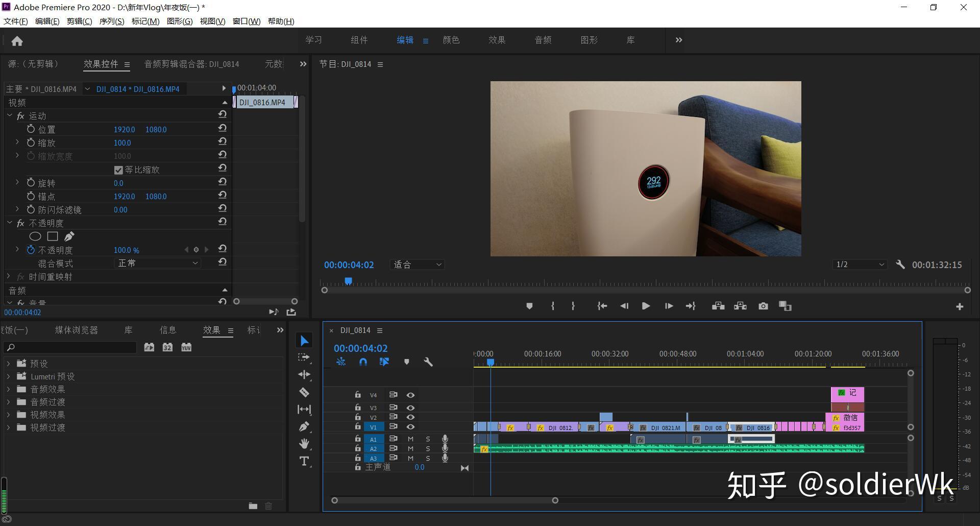This screenshot has height=526, width=980.
Task: Open the blend mode dropdown
Action: [157, 263]
